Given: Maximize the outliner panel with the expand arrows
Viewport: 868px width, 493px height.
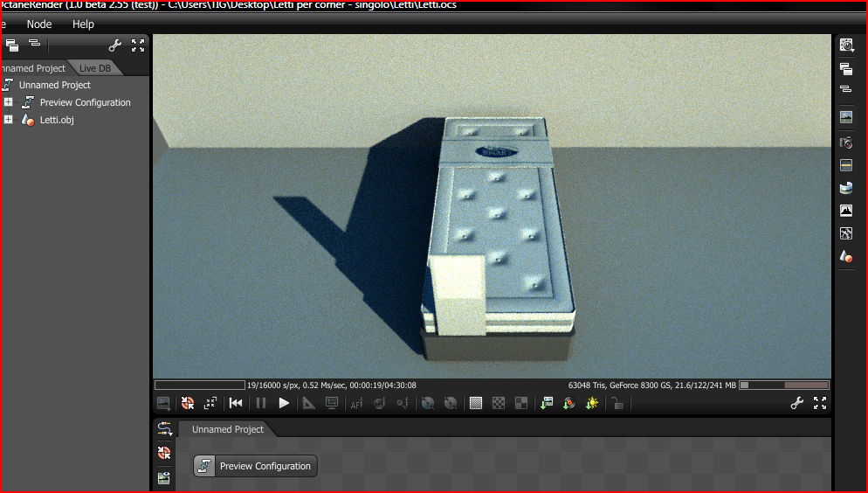Looking at the screenshot, I should pyautogui.click(x=138, y=45).
